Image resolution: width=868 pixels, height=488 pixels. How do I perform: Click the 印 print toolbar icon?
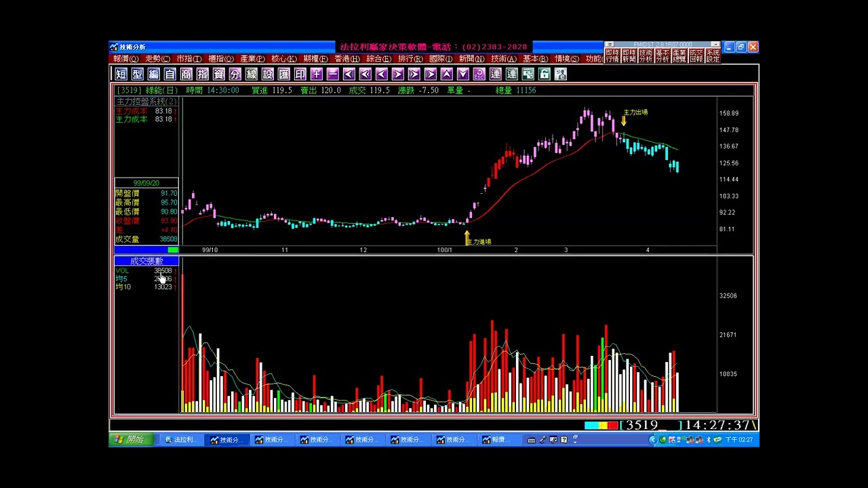[300, 75]
